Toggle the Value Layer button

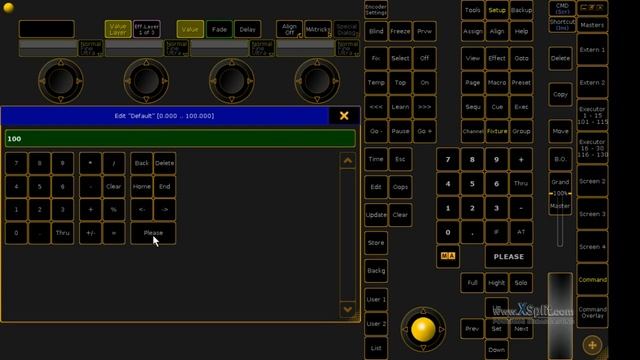tap(118, 29)
